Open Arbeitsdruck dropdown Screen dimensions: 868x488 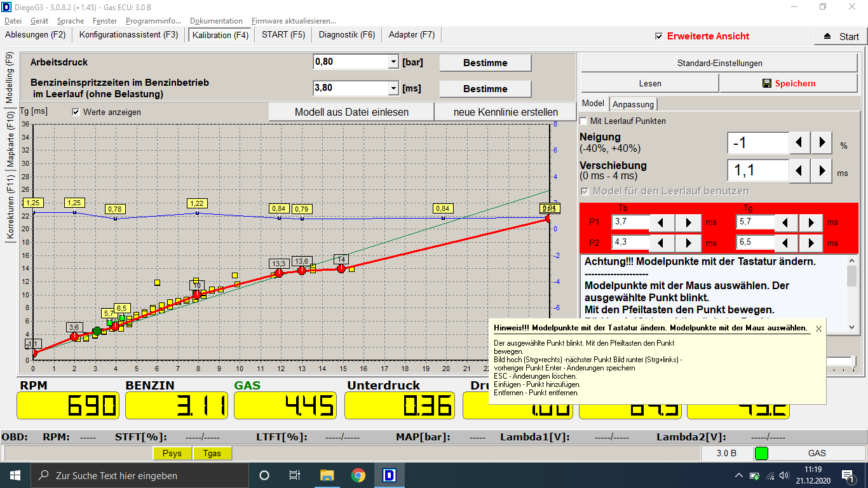[x=393, y=62]
